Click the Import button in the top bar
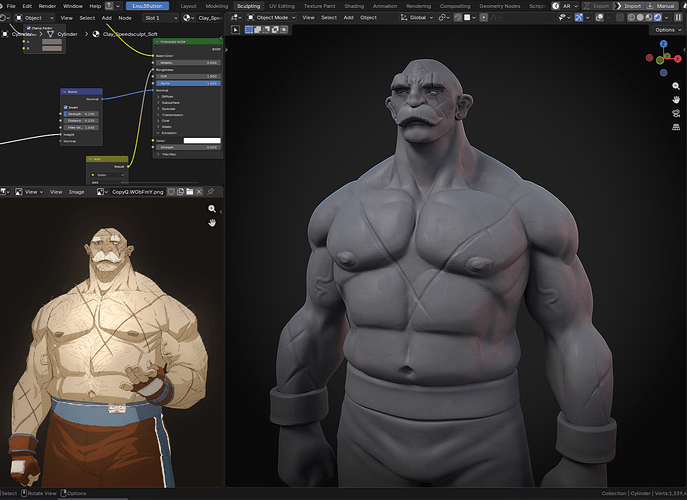 [628, 6]
